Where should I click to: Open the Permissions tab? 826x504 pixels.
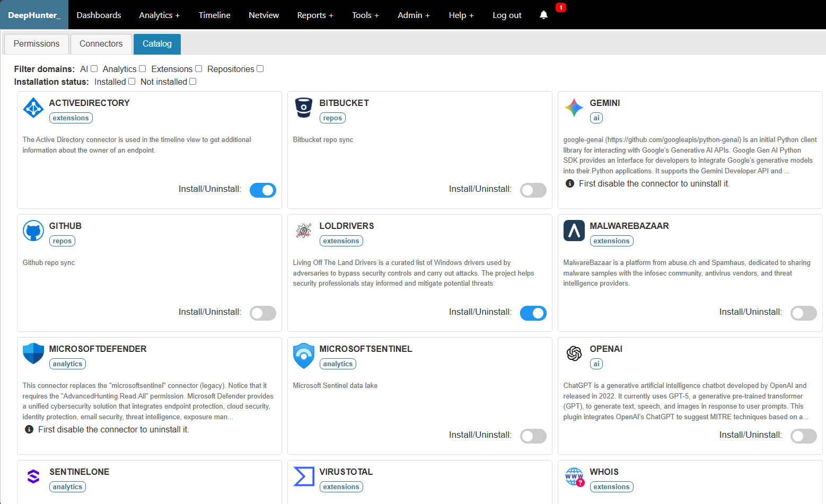coord(37,44)
